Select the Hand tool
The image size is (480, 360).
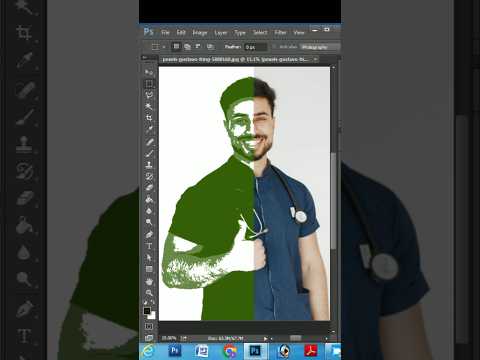click(149, 282)
